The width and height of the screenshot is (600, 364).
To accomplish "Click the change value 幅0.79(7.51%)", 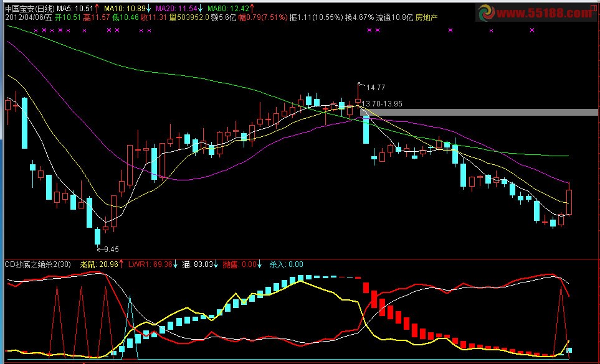I will (263, 17).
